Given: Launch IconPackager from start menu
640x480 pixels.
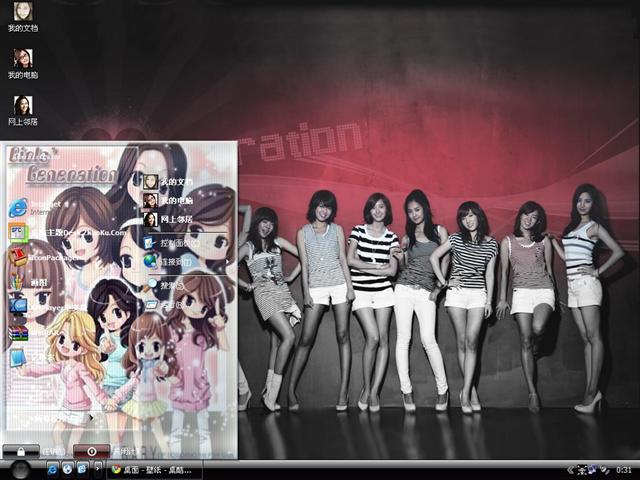Looking at the screenshot, I should (x=44, y=258).
